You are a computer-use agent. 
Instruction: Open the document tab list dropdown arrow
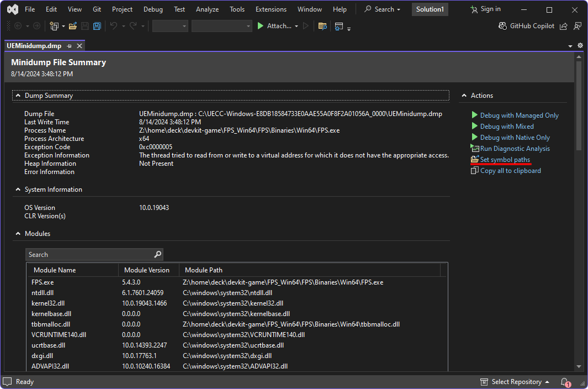click(570, 46)
